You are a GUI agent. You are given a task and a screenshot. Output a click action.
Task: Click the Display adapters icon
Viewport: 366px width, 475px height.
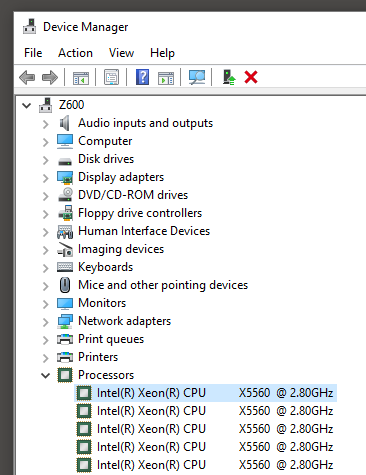click(65, 177)
